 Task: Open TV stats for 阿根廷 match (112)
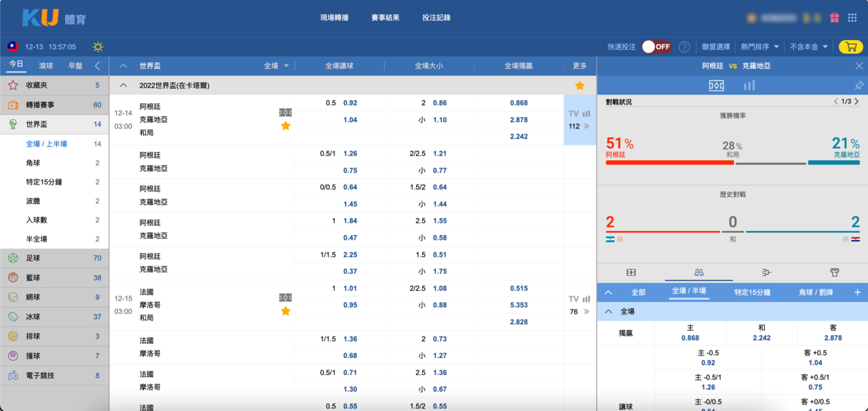tap(580, 113)
